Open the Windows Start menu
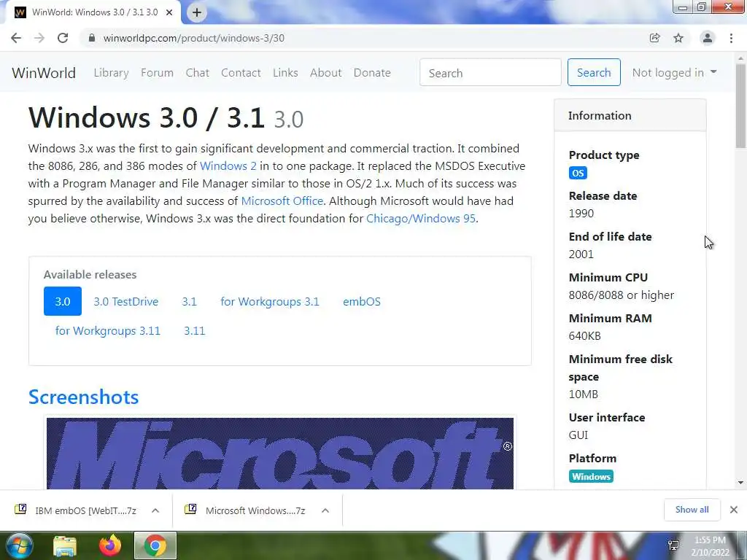Screen dimensions: 747x560 pos(19,545)
